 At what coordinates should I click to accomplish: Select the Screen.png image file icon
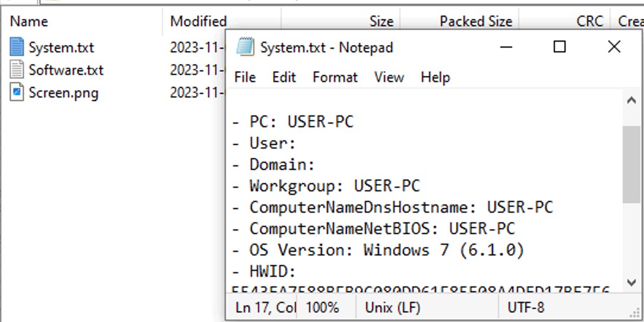[17, 92]
